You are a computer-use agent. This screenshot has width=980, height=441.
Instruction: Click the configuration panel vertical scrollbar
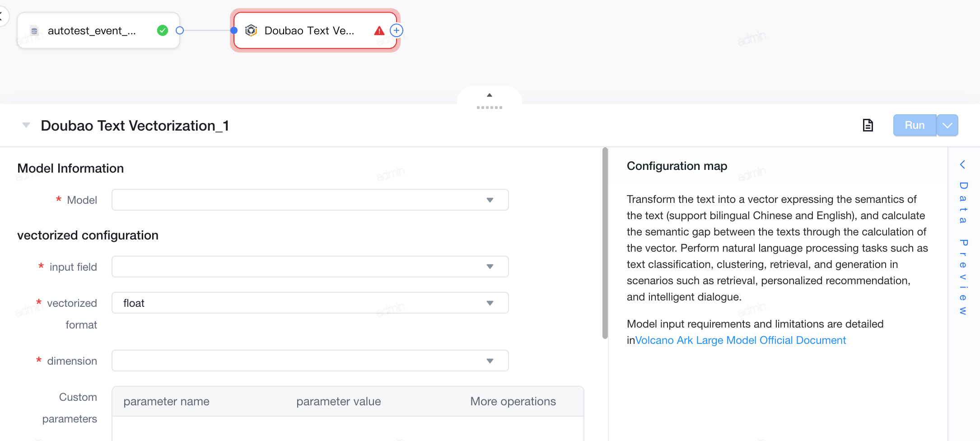tap(605, 243)
